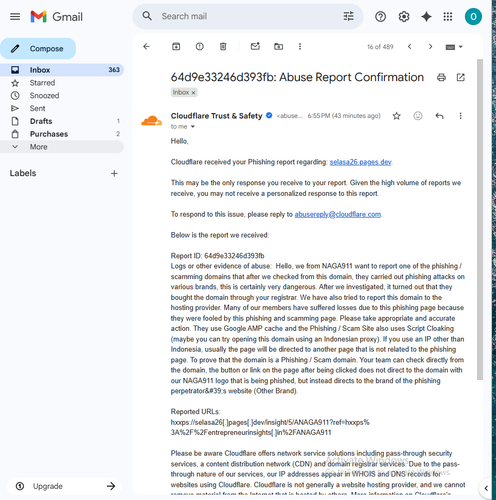Screen dimensions: 496x500
Task: Open the main menu hamburger icon
Action: [x=15, y=16]
